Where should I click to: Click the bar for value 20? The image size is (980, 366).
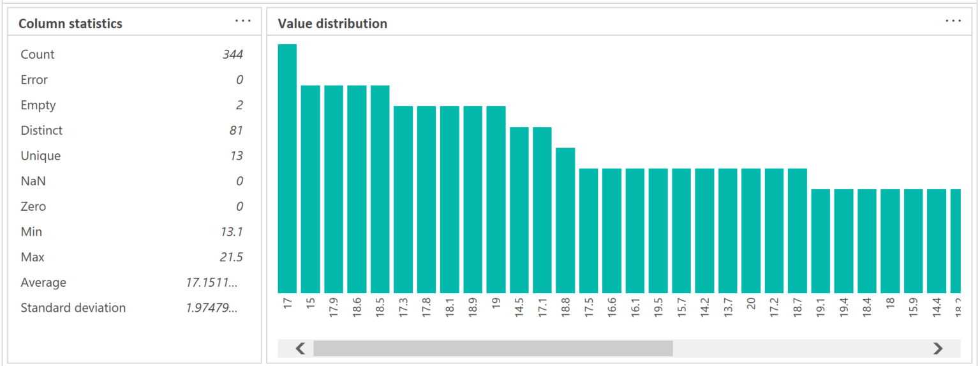pyautogui.click(x=751, y=231)
